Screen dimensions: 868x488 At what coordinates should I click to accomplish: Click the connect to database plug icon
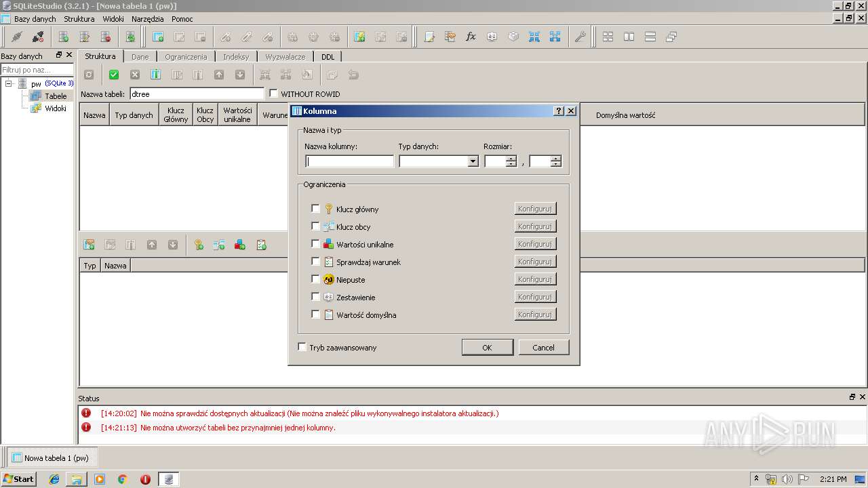coord(17,37)
